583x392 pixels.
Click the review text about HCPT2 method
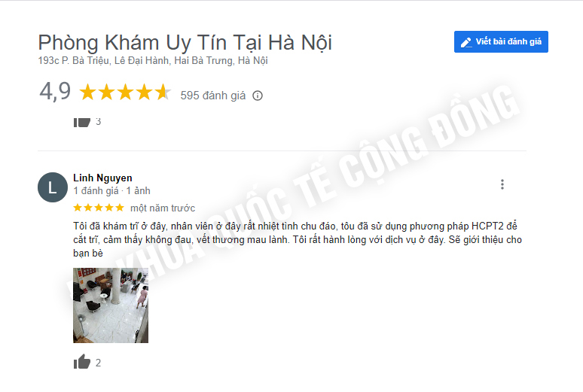pos(298,240)
